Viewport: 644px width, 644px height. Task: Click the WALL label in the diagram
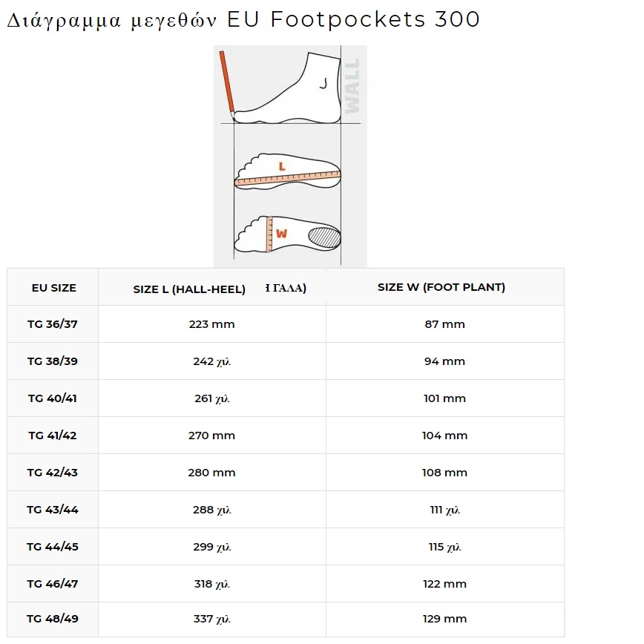[351, 85]
